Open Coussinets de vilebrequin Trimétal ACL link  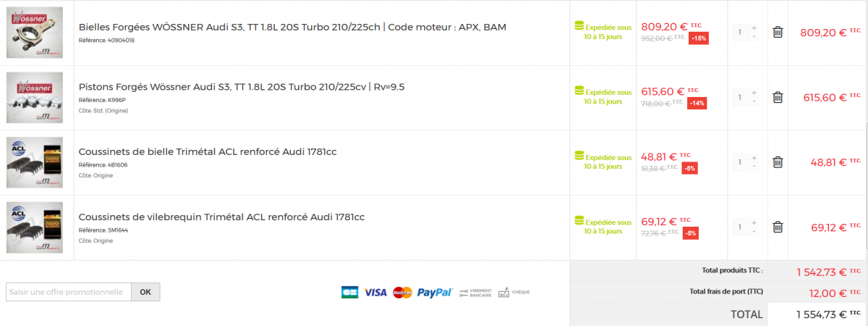point(221,217)
